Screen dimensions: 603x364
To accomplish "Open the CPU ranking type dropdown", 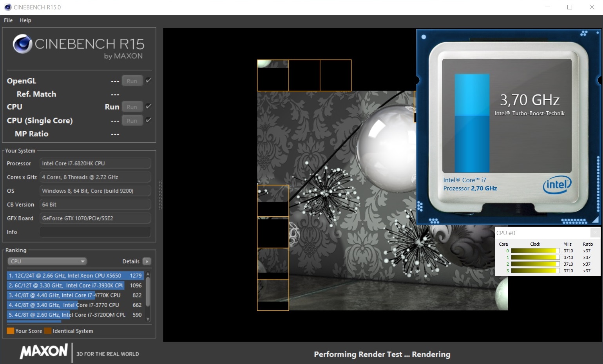I will (47, 261).
